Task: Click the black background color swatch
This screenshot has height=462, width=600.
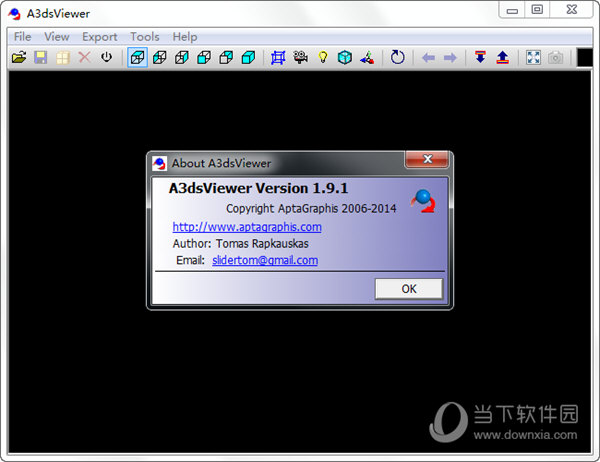Action: click(x=585, y=58)
